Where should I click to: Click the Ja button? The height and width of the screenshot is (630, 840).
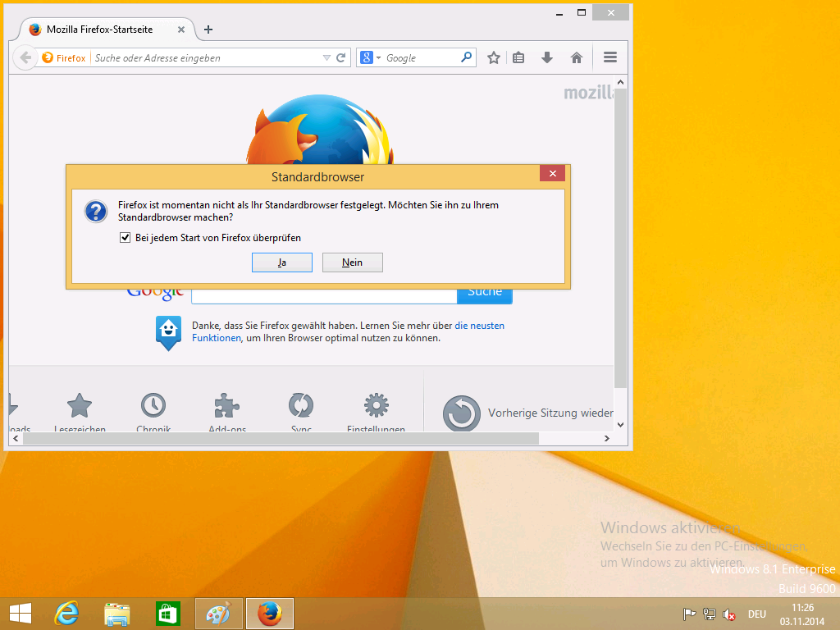coord(282,262)
